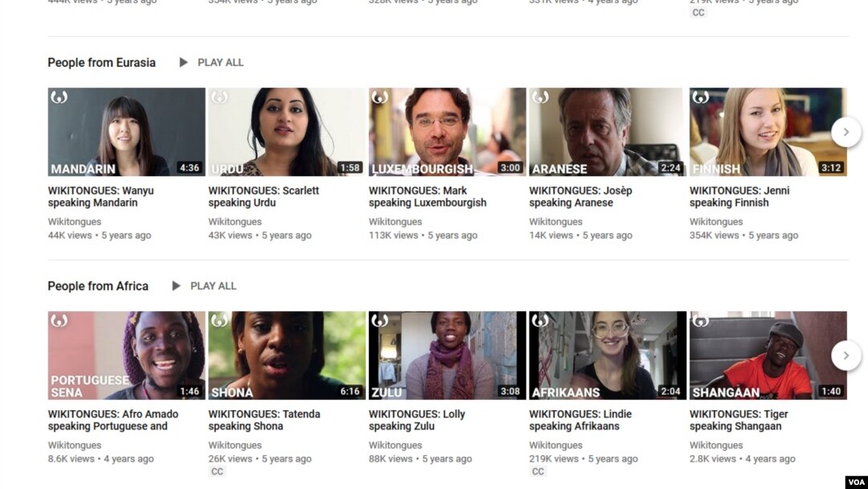Open Tiger speaking Shangaan thumbnail
Screen dimensions: 868x489
point(768,355)
